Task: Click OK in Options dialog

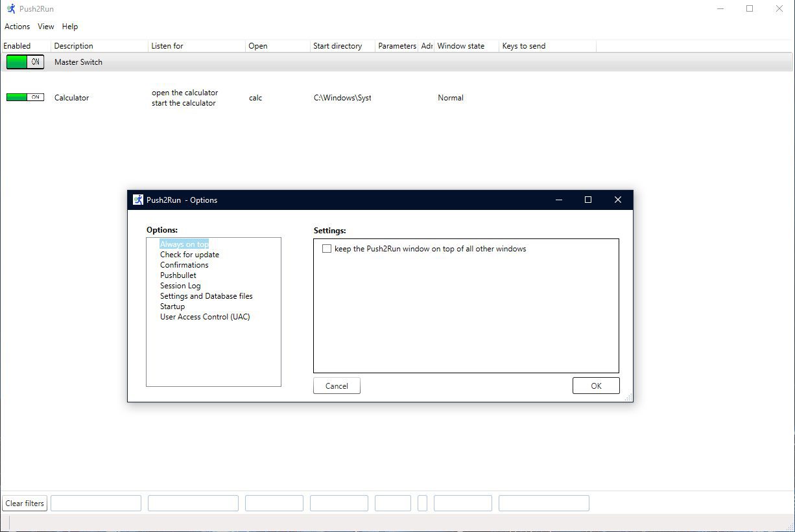Action: click(596, 386)
